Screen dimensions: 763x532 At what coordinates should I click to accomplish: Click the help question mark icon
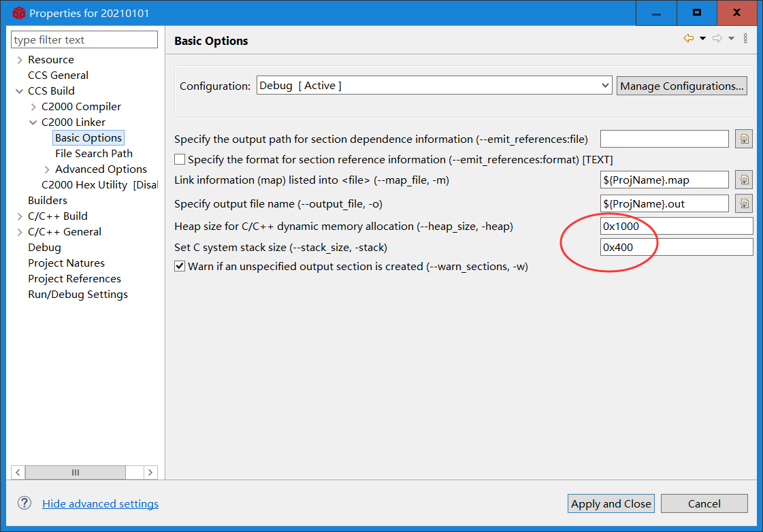tap(25, 503)
